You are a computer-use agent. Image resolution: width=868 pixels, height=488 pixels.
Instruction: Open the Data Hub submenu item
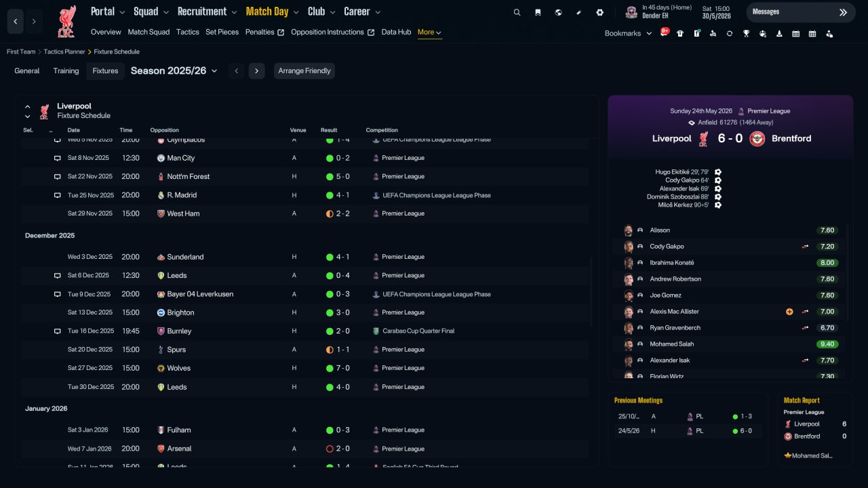[x=396, y=33]
